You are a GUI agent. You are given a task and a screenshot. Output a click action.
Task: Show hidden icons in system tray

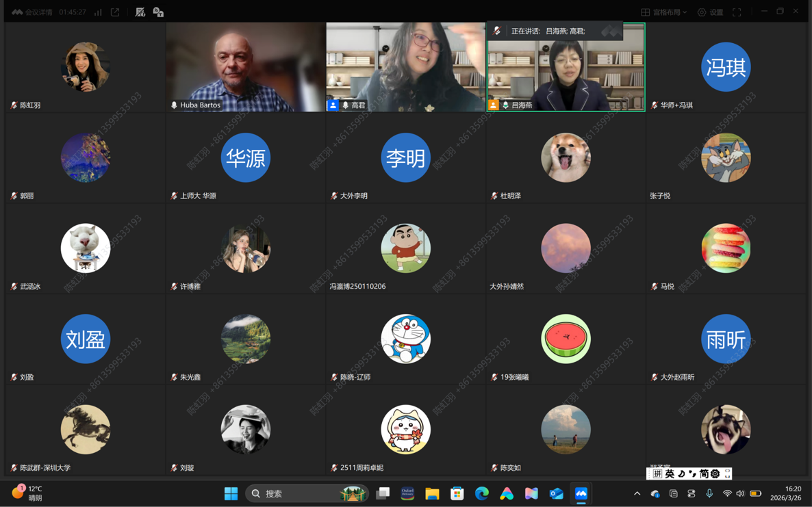click(x=637, y=493)
